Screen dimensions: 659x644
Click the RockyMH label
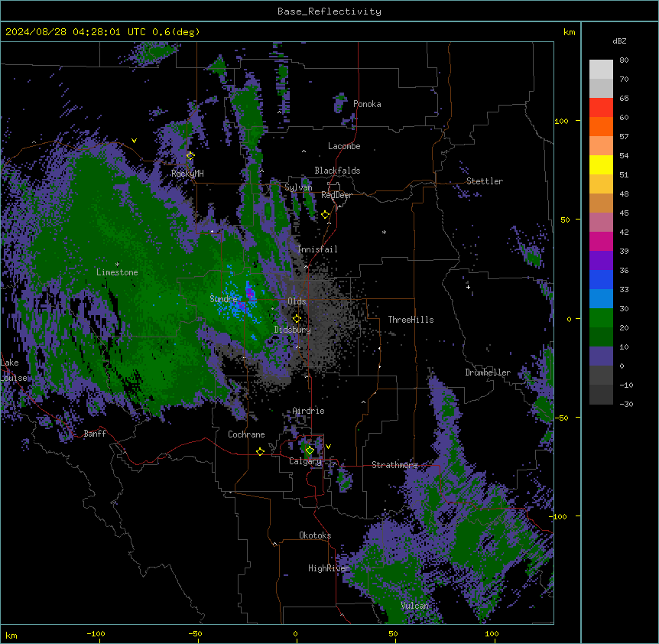pos(187,173)
